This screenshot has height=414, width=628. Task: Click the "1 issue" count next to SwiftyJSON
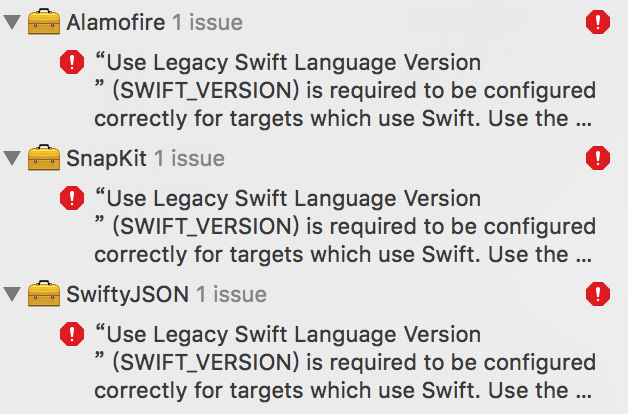coord(231,294)
